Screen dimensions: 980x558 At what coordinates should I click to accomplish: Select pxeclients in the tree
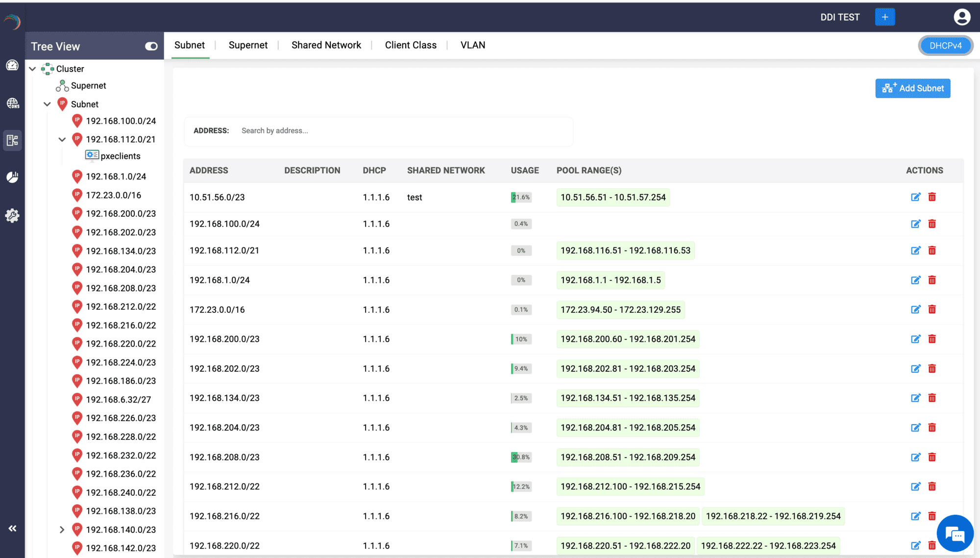120,156
